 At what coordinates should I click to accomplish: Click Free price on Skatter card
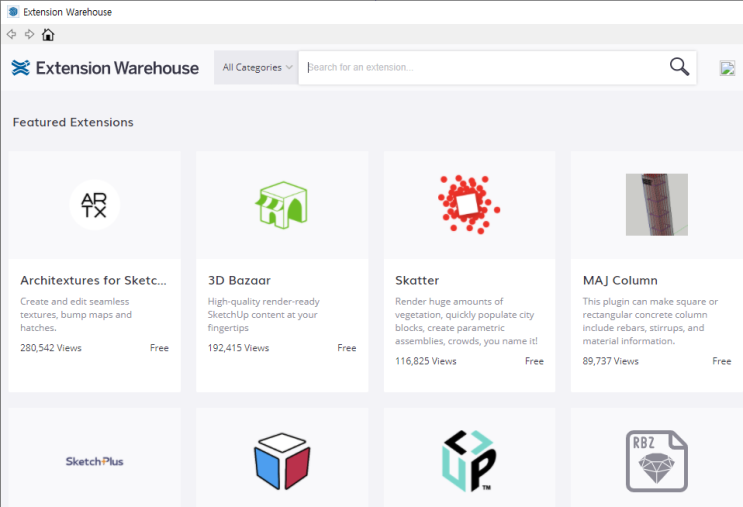534,361
